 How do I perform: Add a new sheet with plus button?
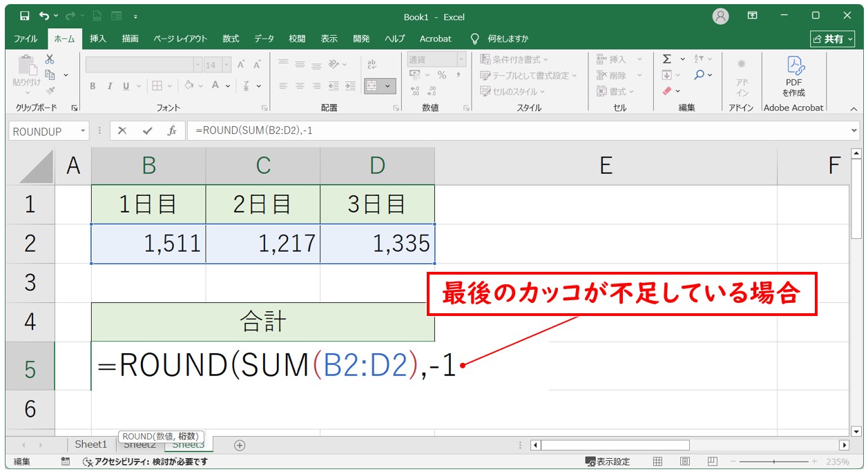(x=240, y=445)
